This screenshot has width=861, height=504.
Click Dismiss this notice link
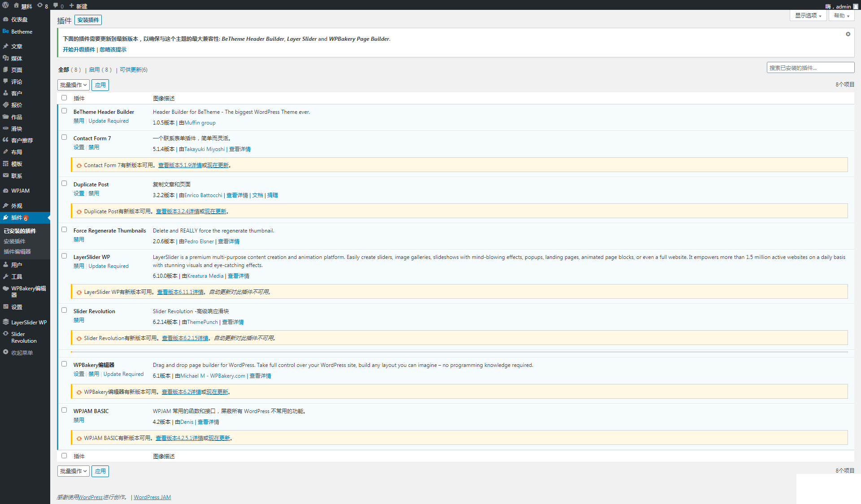[x=113, y=50]
